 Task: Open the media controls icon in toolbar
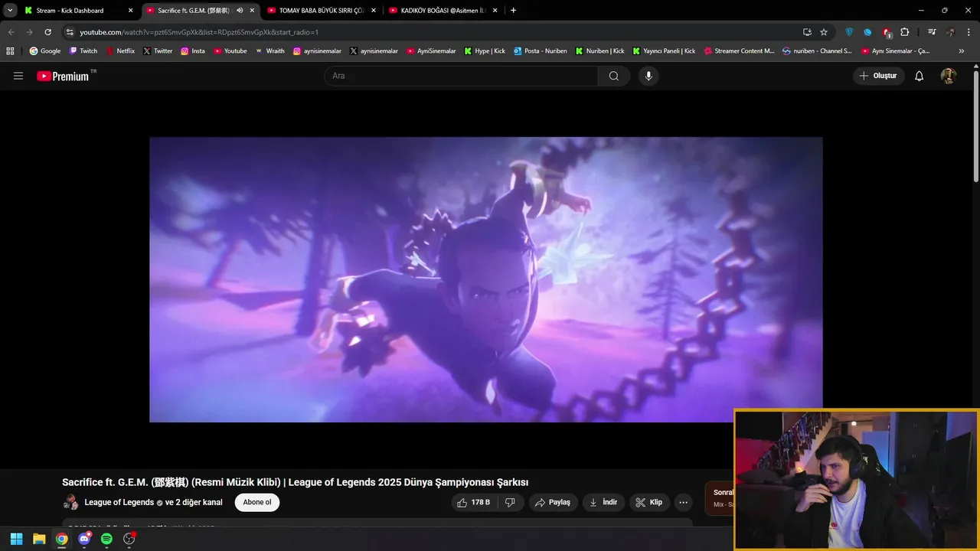(932, 32)
